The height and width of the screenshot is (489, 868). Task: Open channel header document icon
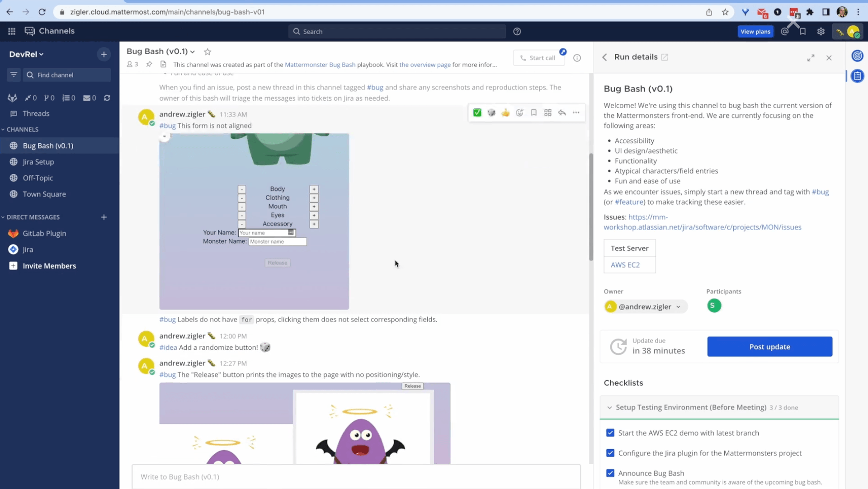[163, 65]
